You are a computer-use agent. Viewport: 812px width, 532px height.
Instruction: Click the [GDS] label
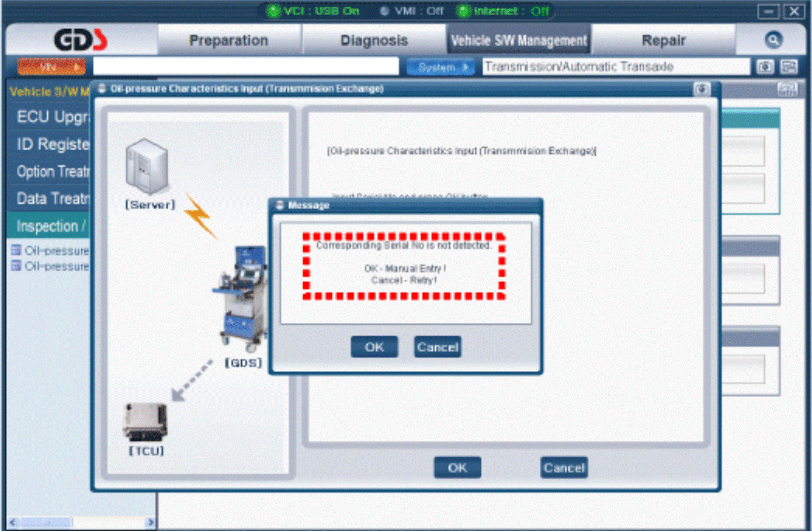pyautogui.click(x=244, y=363)
